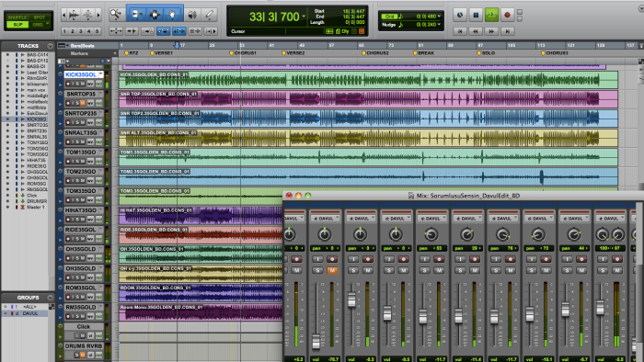This screenshot has height=362, width=644.
Task: Toggle the highlighted Mute button in mixer
Action: coord(332,270)
